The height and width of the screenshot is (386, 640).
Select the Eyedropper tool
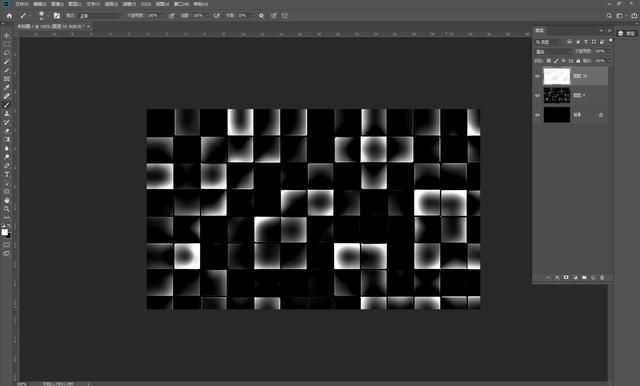[x=7, y=87]
